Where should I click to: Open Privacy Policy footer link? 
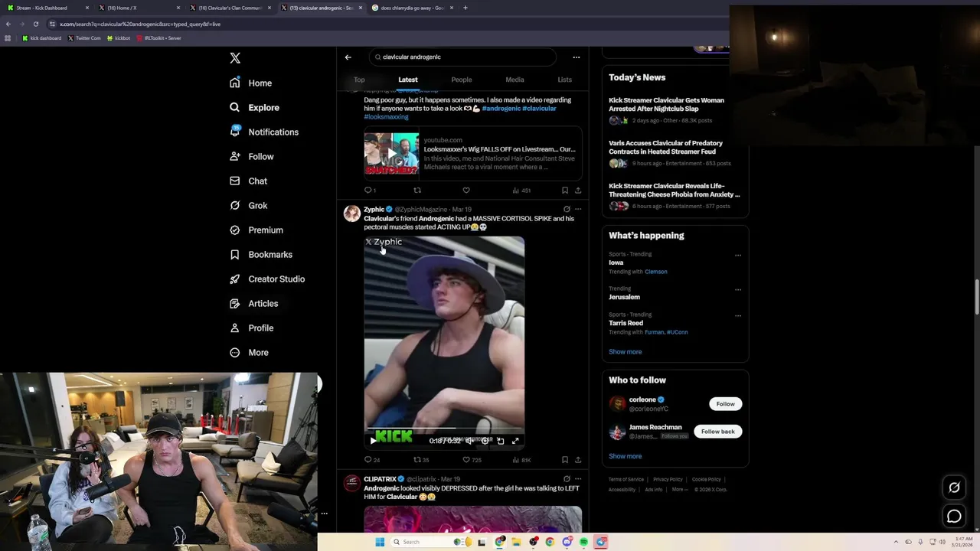click(x=668, y=480)
